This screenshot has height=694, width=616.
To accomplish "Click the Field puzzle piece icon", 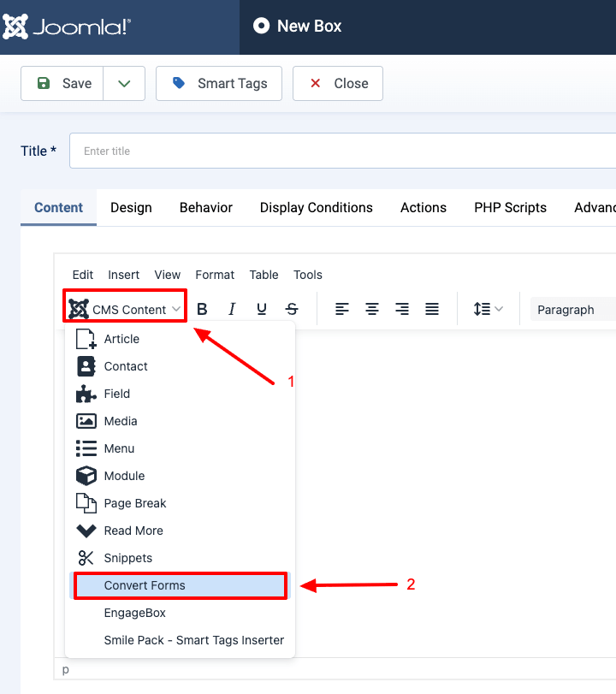I will [86, 394].
